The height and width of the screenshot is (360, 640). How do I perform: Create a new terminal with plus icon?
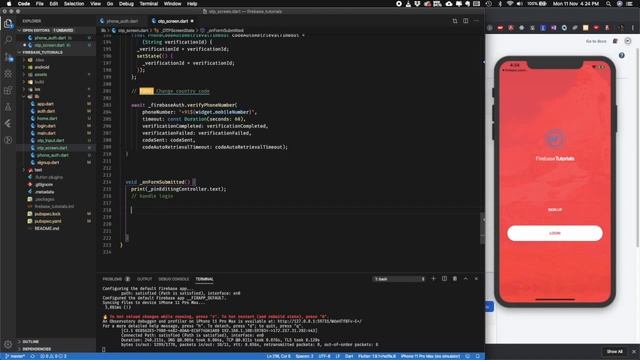[x=433, y=279]
